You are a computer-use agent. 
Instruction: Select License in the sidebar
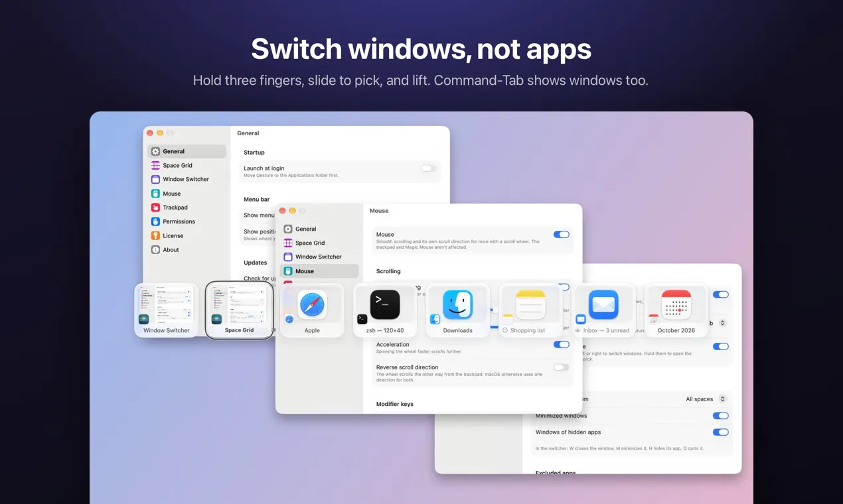tap(187, 235)
